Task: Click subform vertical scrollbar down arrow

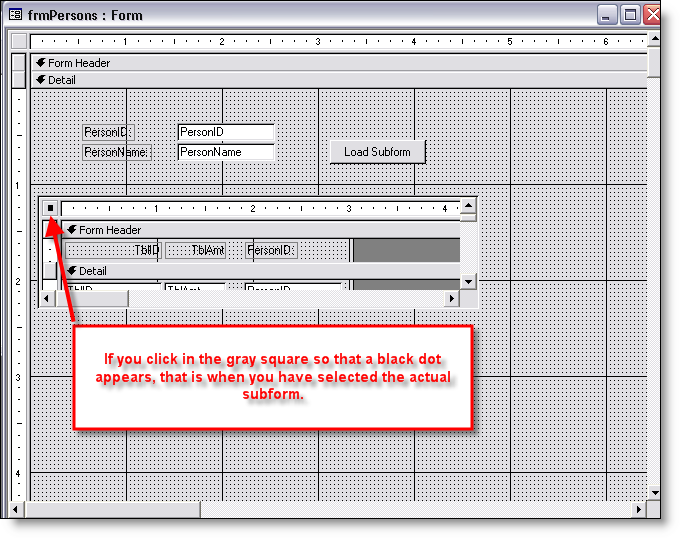Action: click(468, 282)
